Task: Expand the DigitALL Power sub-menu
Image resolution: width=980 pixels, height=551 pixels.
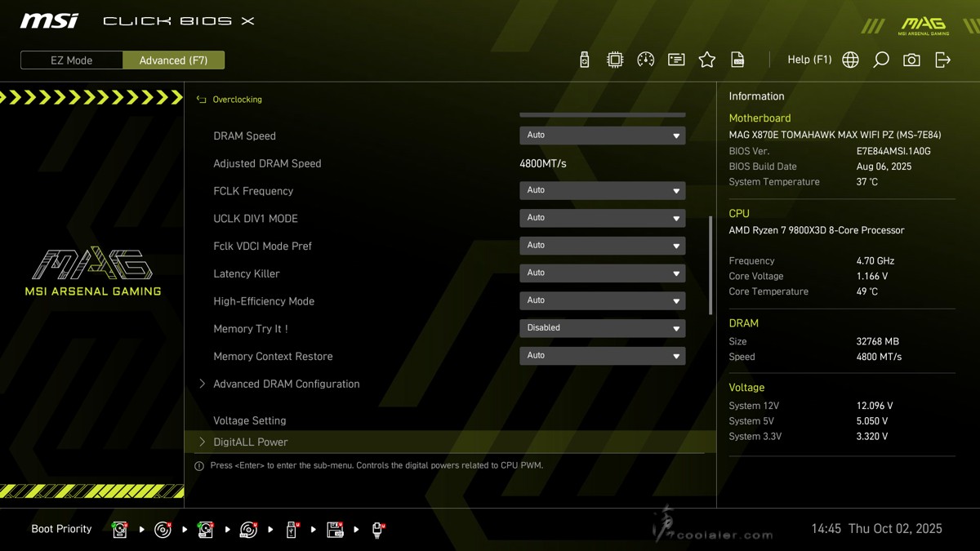Action: pyautogui.click(x=250, y=442)
